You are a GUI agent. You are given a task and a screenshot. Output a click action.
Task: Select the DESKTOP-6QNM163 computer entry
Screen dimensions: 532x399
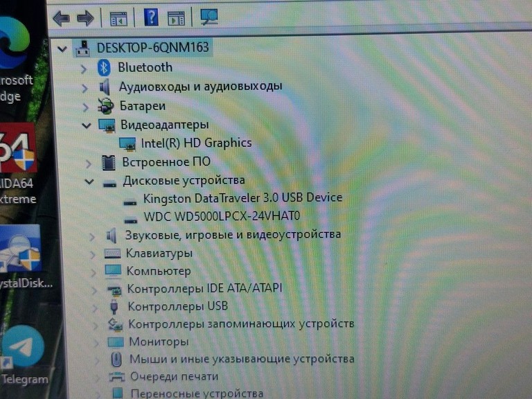[x=152, y=48]
